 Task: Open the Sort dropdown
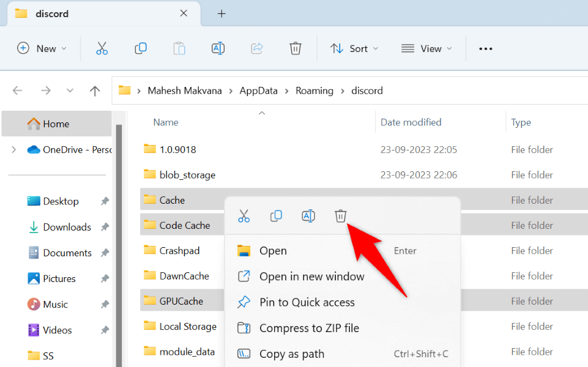coord(354,48)
